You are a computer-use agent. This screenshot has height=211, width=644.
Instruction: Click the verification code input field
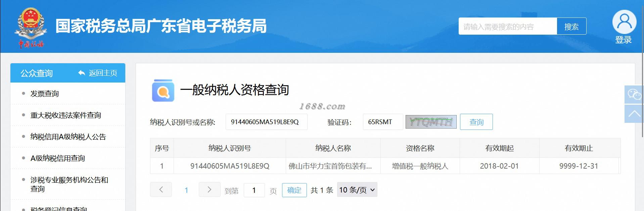(383, 122)
